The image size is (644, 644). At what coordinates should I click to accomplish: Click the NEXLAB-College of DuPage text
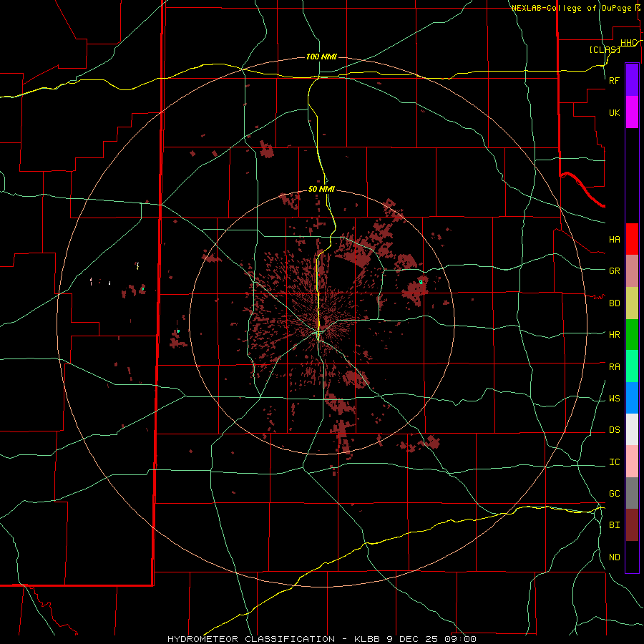[571, 8]
